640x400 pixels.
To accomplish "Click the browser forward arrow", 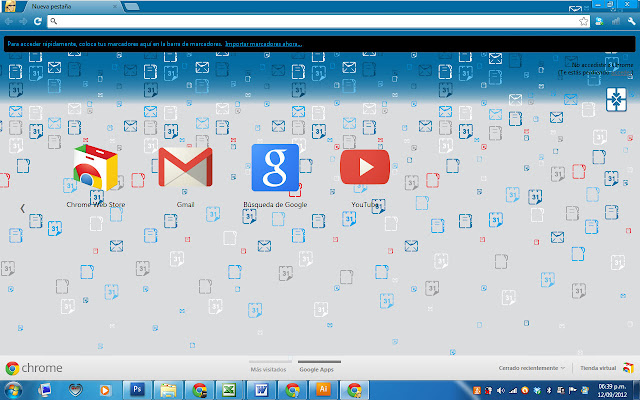I will 23,21.
